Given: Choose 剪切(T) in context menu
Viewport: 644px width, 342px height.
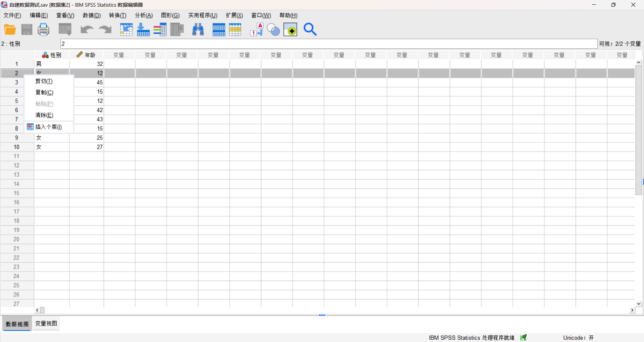Looking at the screenshot, I should pyautogui.click(x=49, y=81).
